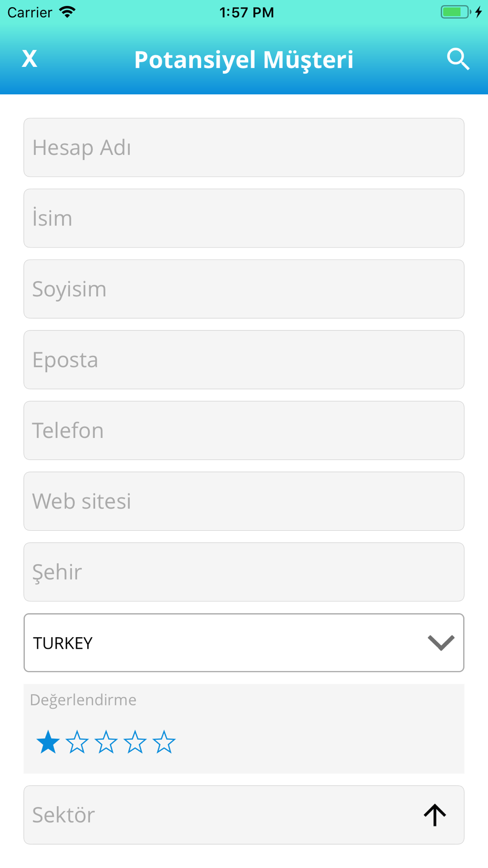Tap the İsim text field
Viewport: 488px width, 868px height.
pos(244,218)
